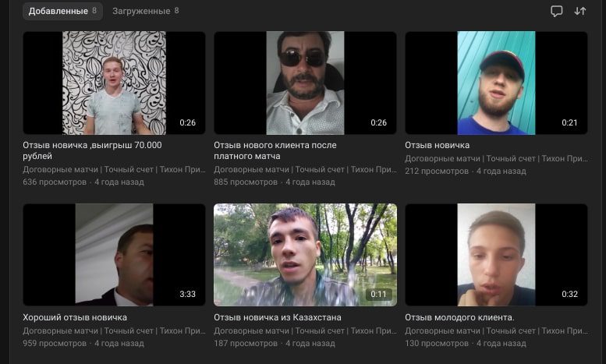Open channel link above 959 просмотров
The image size is (606, 364).
tap(114, 331)
